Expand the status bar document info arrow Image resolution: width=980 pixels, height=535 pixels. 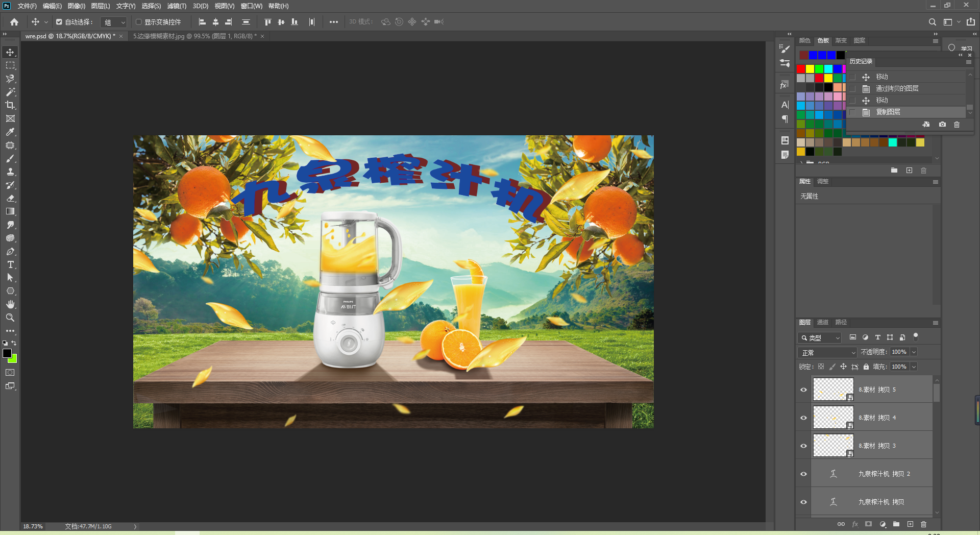(x=135, y=526)
